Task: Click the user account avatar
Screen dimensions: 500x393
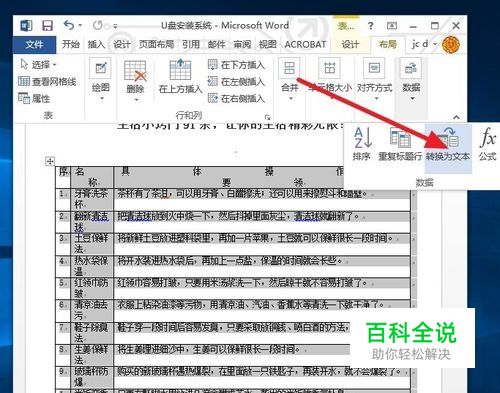Action: point(451,44)
